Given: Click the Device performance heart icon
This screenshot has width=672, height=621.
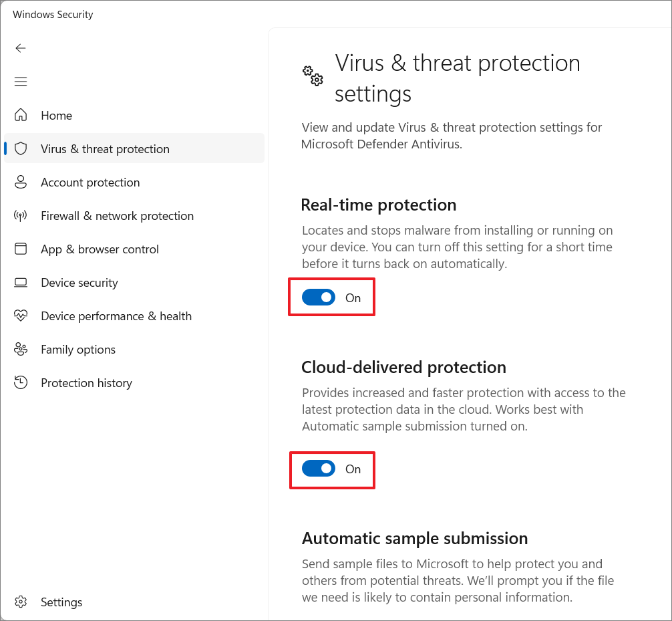Looking at the screenshot, I should [x=21, y=316].
